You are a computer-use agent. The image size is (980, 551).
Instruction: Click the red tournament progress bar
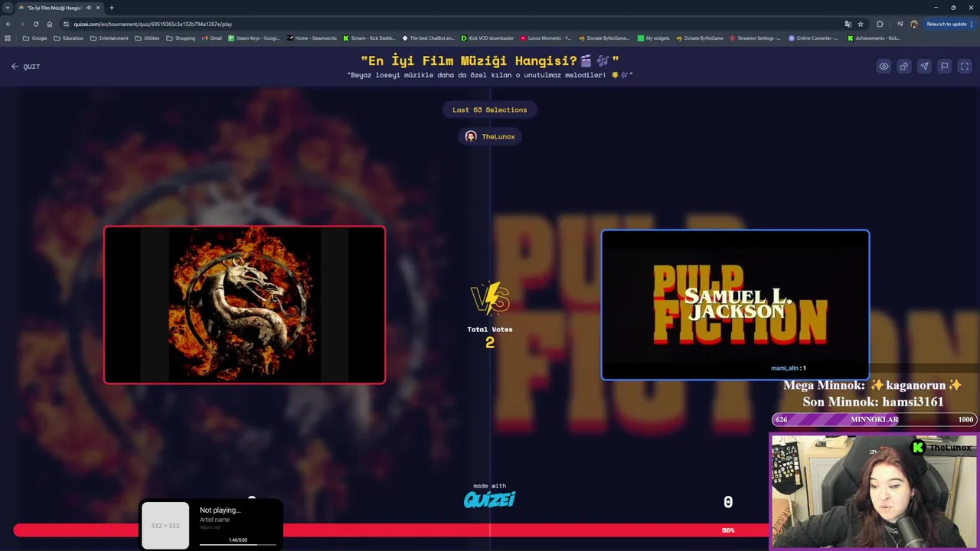pos(390,530)
